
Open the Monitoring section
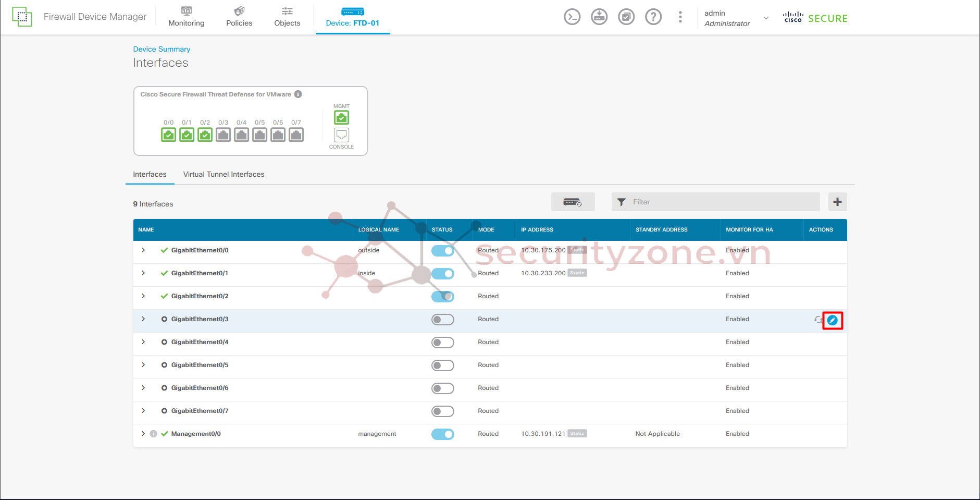(x=186, y=17)
